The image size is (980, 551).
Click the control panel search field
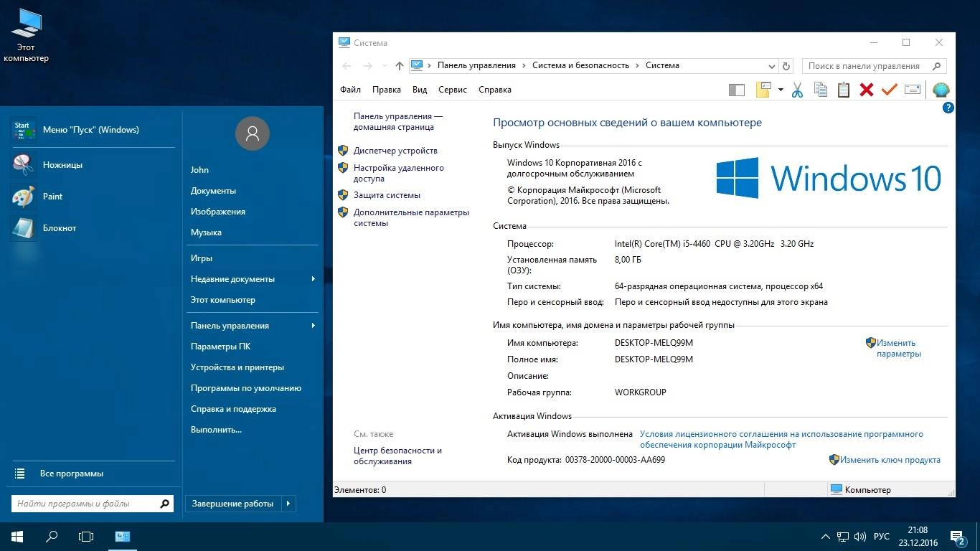point(874,66)
